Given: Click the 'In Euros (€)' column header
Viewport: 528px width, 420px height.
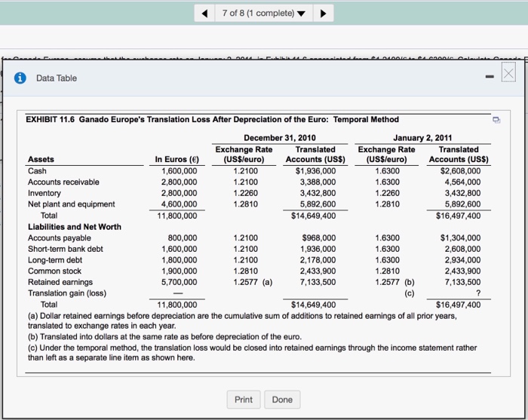Looking at the screenshot, I should coord(177,160).
